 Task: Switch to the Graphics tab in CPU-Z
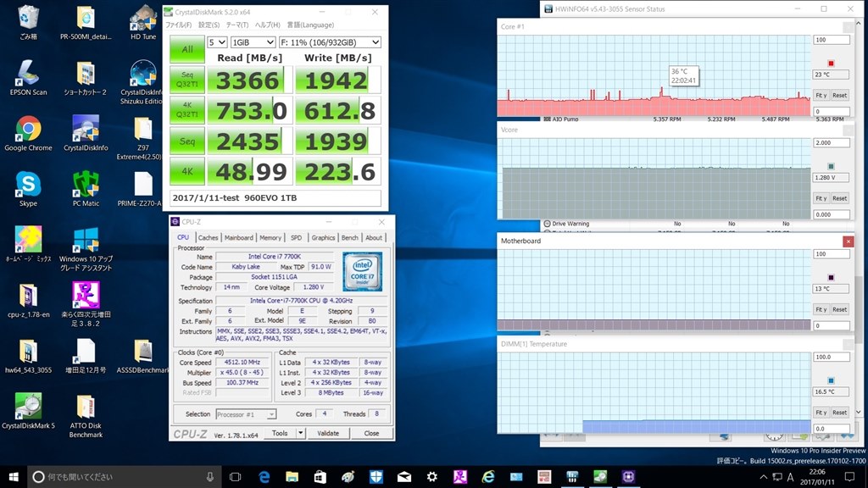[x=323, y=237]
